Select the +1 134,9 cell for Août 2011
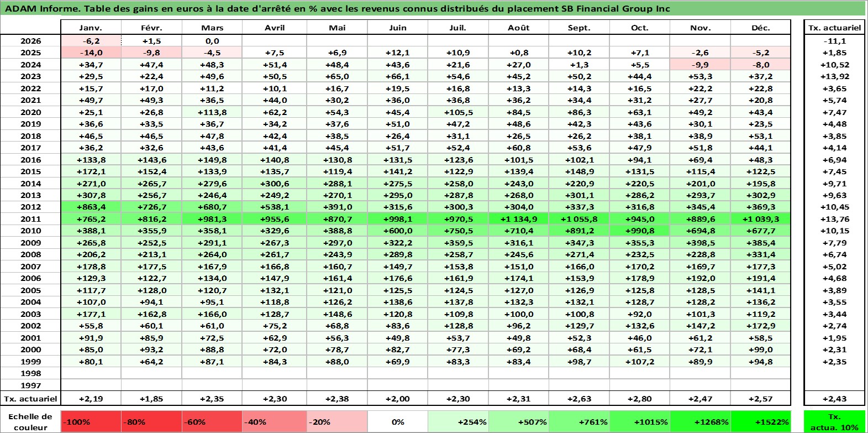This screenshot has width=868, height=433. coord(518,219)
